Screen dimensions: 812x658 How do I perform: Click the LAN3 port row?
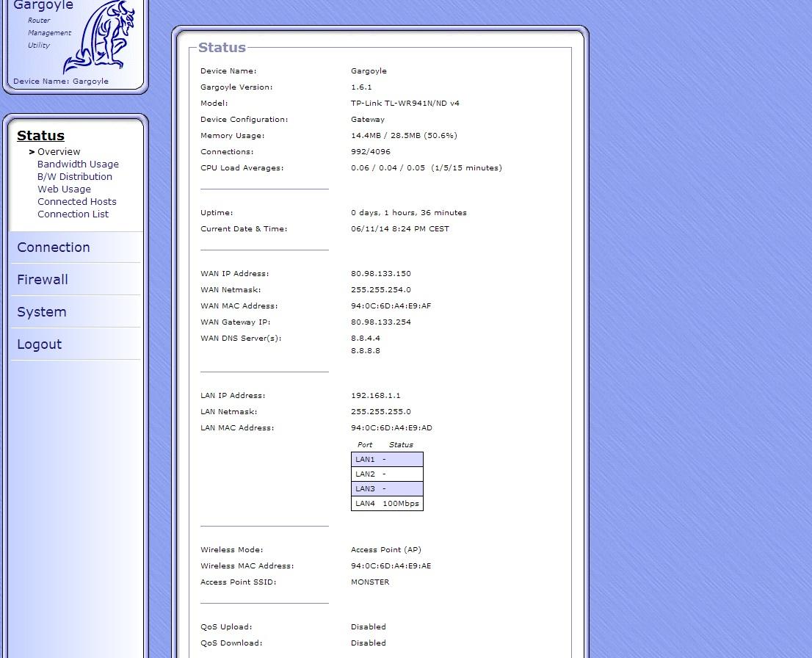point(387,488)
